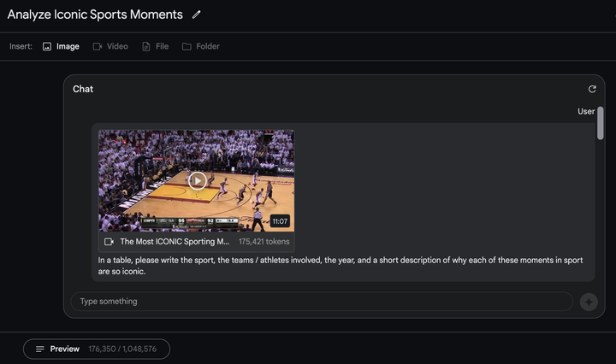Click the chat panel scrollbar
This screenshot has width=616, height=364.
tap(601, 123)
